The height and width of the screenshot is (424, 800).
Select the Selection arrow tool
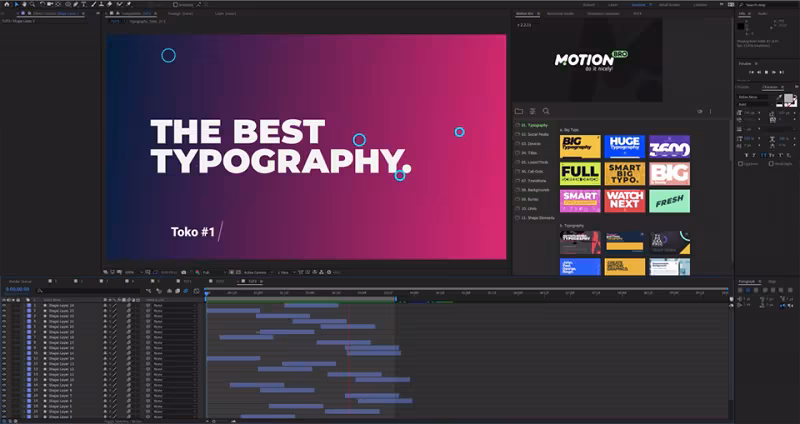point(16,4)
